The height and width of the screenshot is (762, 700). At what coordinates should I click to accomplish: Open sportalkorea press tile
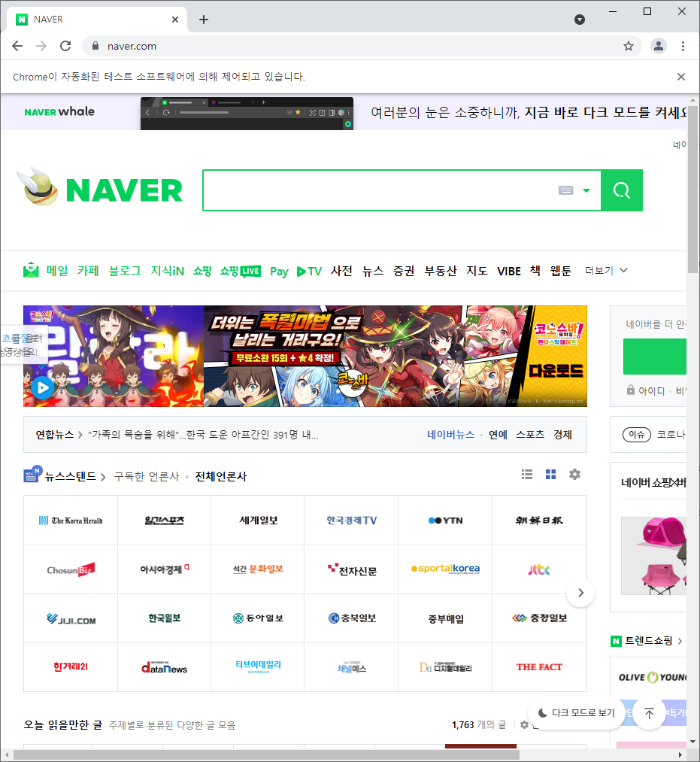(445, 569)
